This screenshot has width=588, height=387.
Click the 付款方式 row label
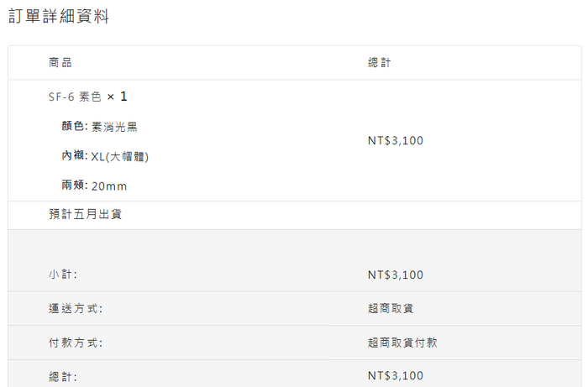pyautogui.click(x=76, y=343)
